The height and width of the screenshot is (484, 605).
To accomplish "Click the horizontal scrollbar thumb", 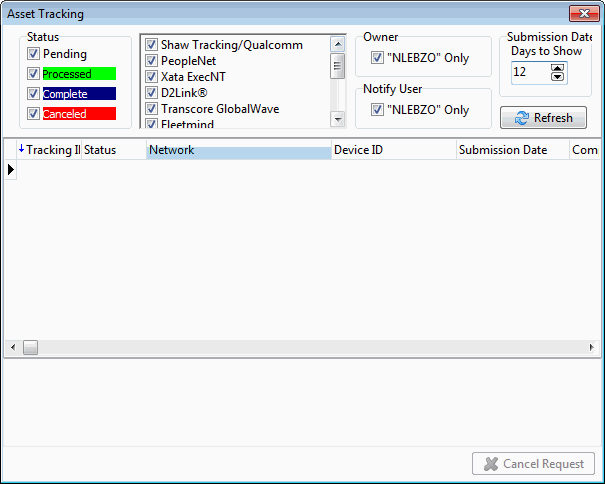I will point(30,347).
